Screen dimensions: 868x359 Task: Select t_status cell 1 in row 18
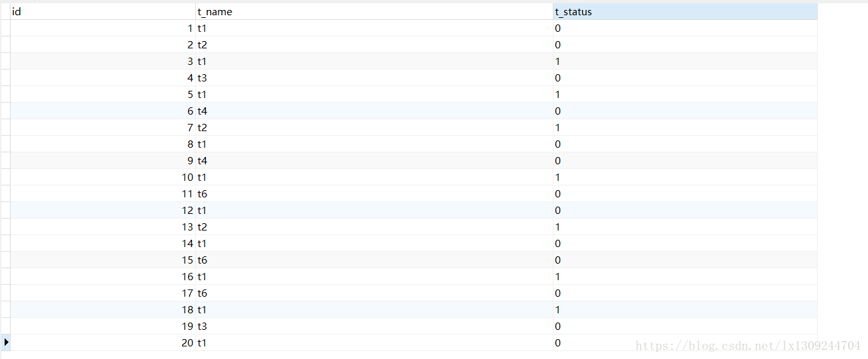pos(685,310)
